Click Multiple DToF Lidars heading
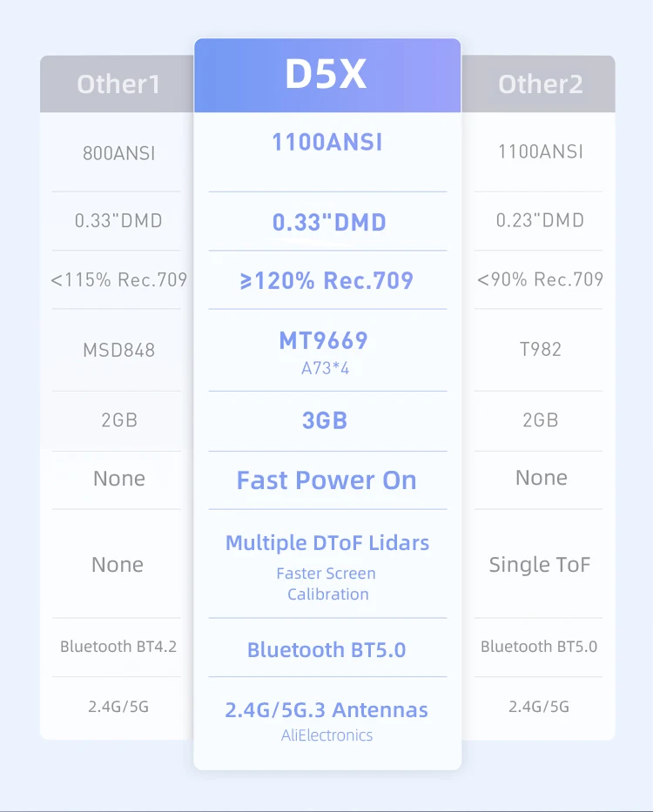653x812 pixels. [x=326, y=543]
